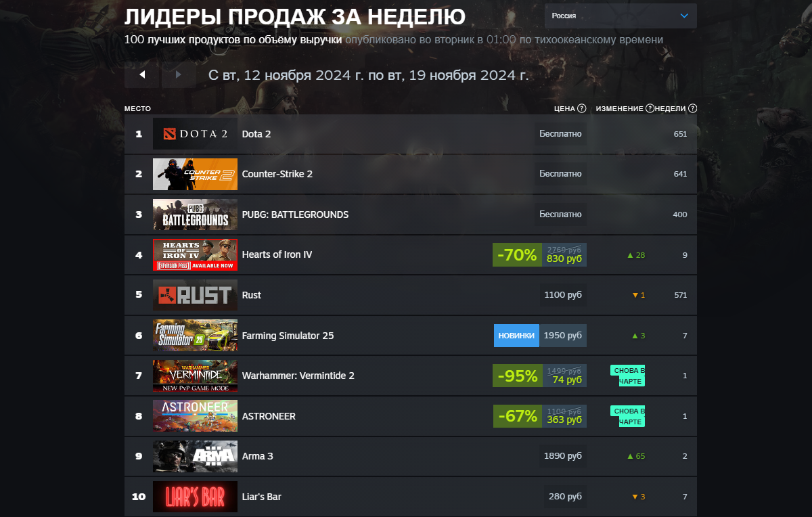
Task: Open the Liar's Bar neon thumbnail
Action: [x=195, y=497]
